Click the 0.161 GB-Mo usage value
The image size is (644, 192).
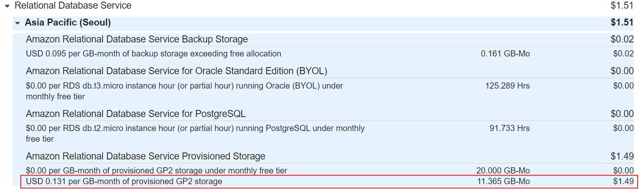click(x=505, y=54)
